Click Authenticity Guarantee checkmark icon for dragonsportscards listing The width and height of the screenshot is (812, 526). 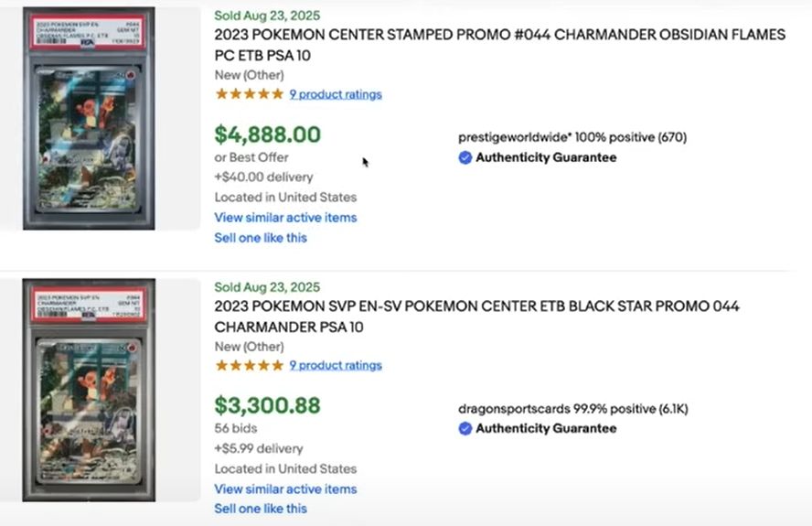[x=465, y=428]
